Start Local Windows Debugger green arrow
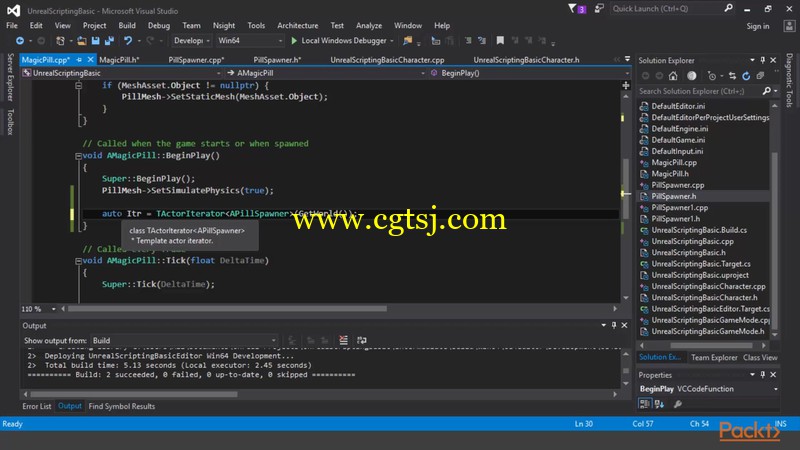 tap(294, 40)
